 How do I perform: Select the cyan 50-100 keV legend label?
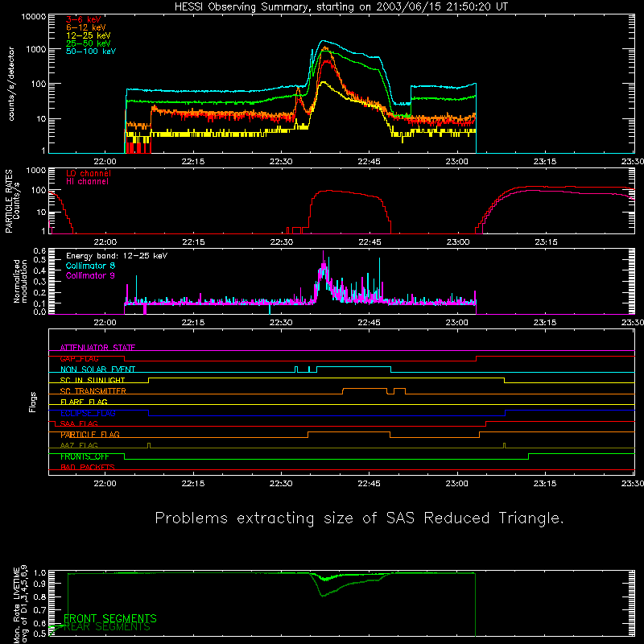click(91, 51)
